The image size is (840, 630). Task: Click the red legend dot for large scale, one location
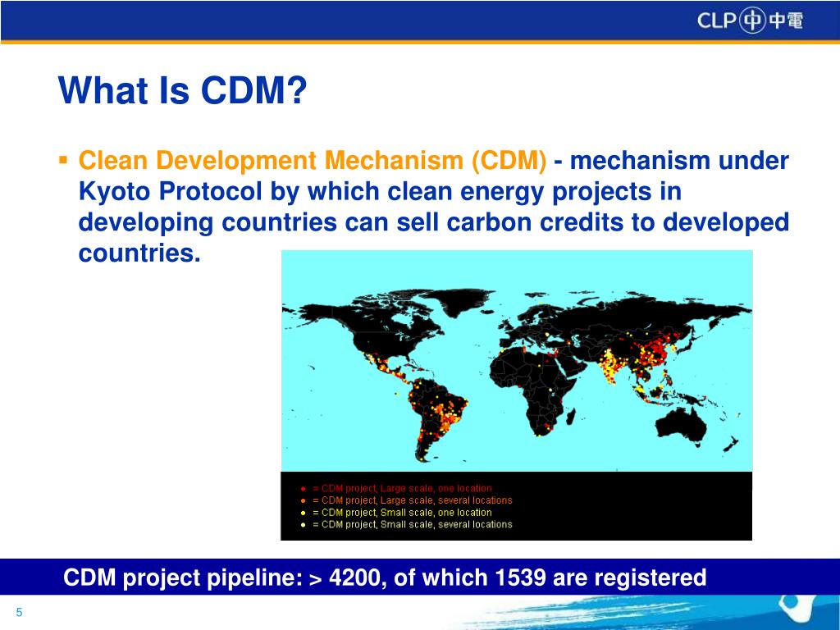303,489
